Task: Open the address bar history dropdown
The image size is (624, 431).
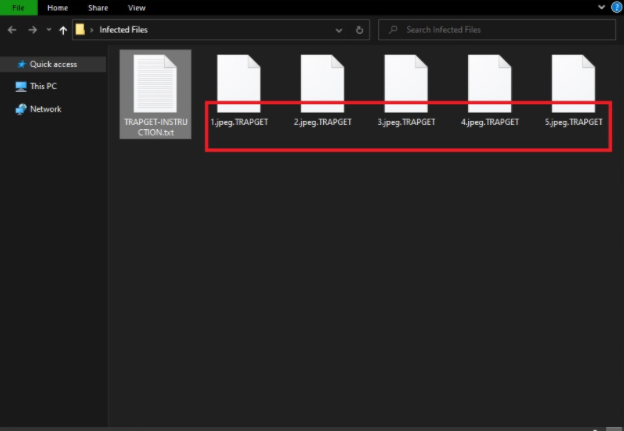Action: click(339, 30)
